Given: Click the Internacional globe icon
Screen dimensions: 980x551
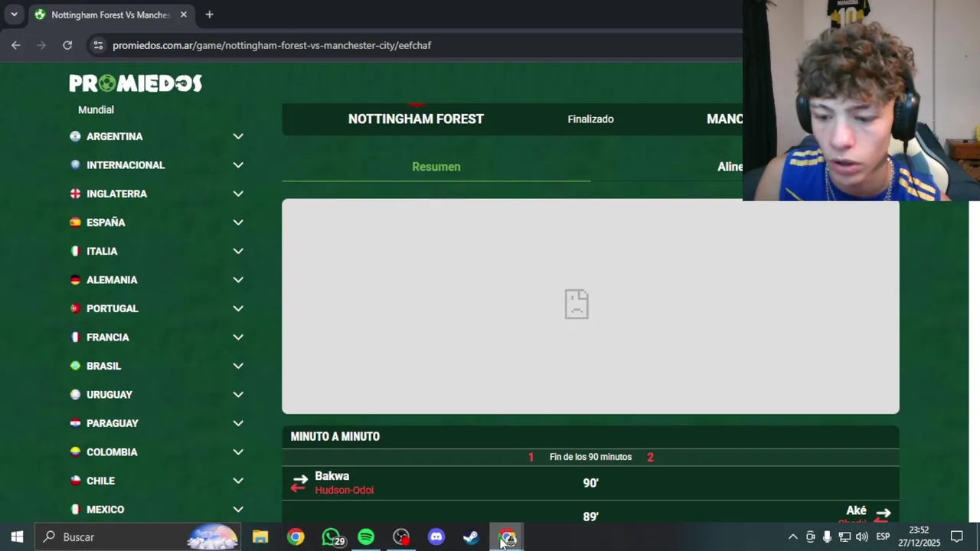Looking at the screenshot, I should pyautogui.click(x=75, y=165).
